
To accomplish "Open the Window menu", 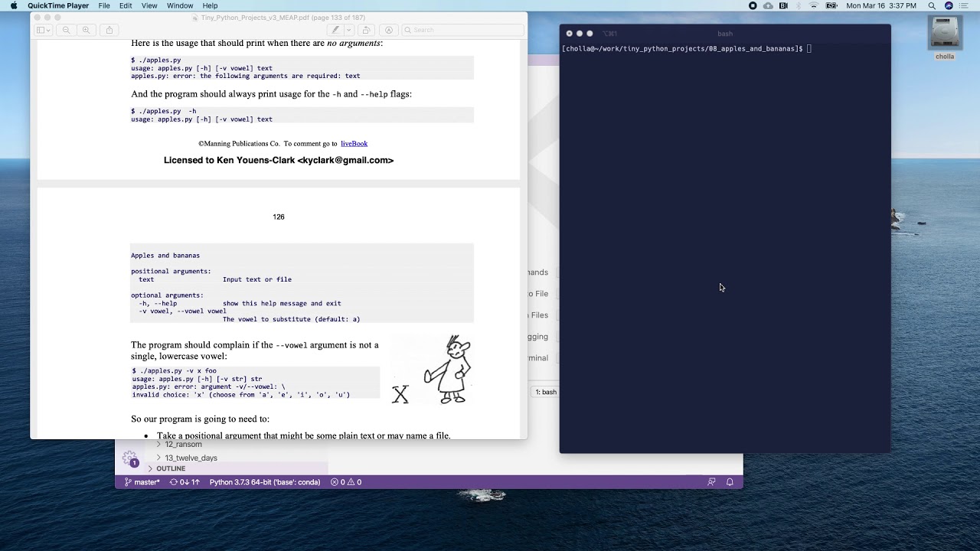I will coord(180,5).
